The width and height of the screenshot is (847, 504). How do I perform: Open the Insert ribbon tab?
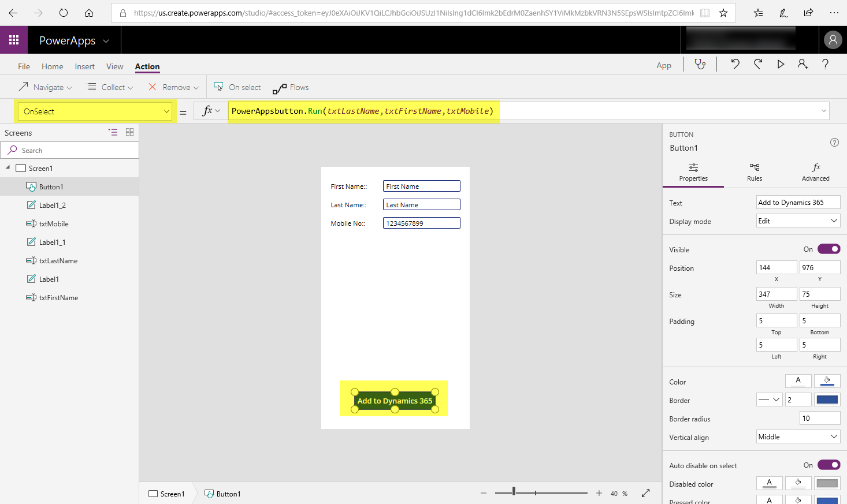click(85, 66)
